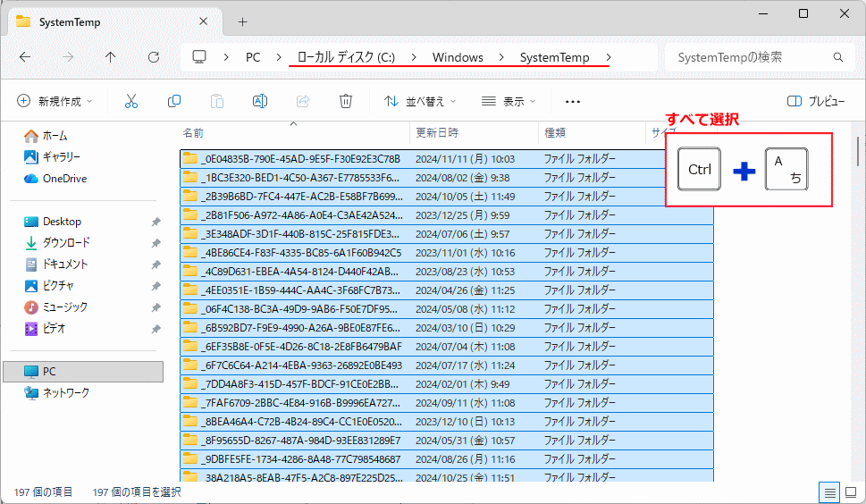866x504 pixels.
Task: Click the search magnifier icon
Action: [x=837, y=57]
